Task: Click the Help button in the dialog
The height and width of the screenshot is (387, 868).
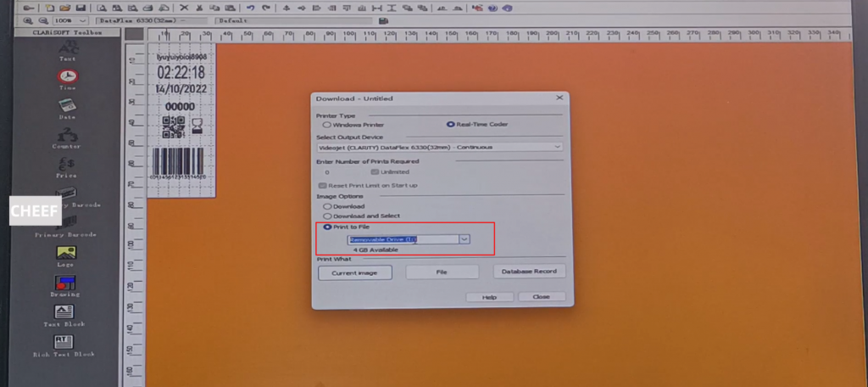Action: (489, 297)
